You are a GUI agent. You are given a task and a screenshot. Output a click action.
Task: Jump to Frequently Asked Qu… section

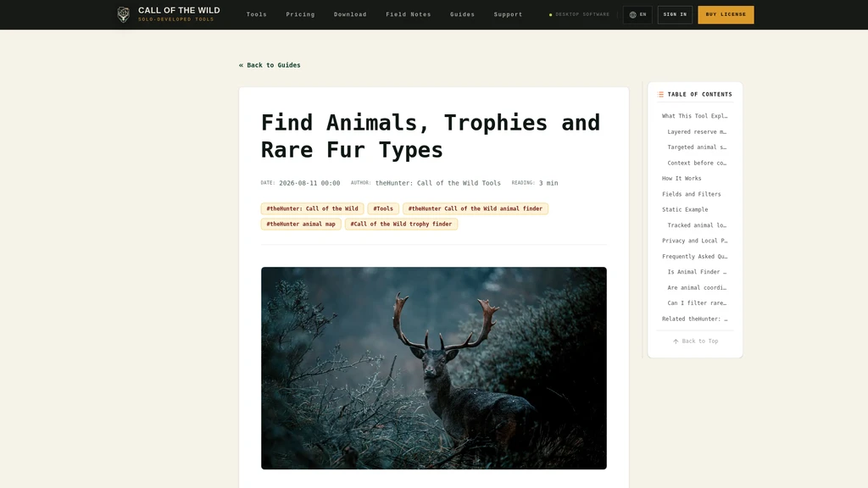(695, 257)
